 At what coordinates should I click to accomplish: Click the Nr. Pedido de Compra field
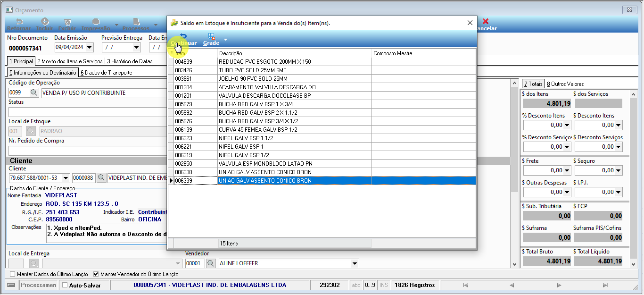88,151
